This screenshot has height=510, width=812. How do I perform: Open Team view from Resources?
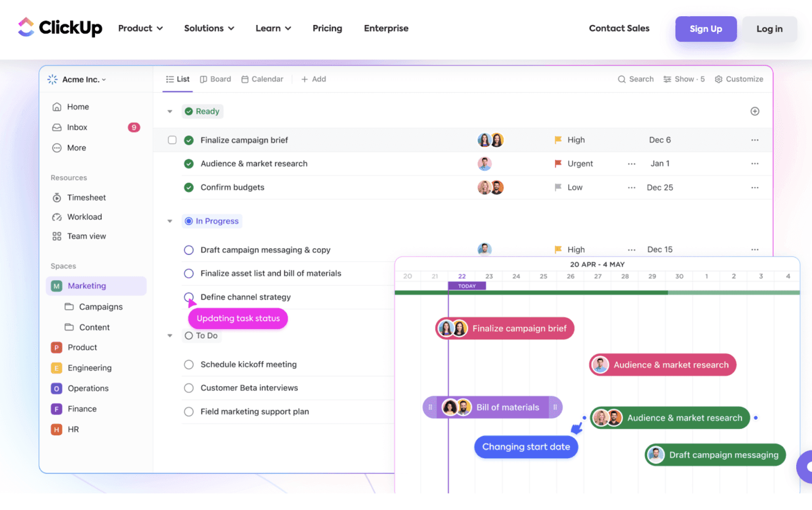coord(79,236)
